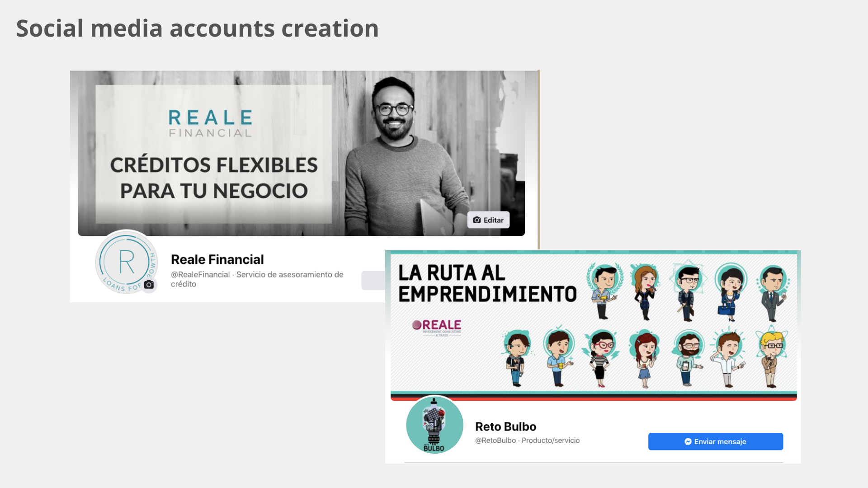This screenshot has width=868, height=488.
Task: Click the purple REALE logo in banner
Action: (x=437, y=328)
